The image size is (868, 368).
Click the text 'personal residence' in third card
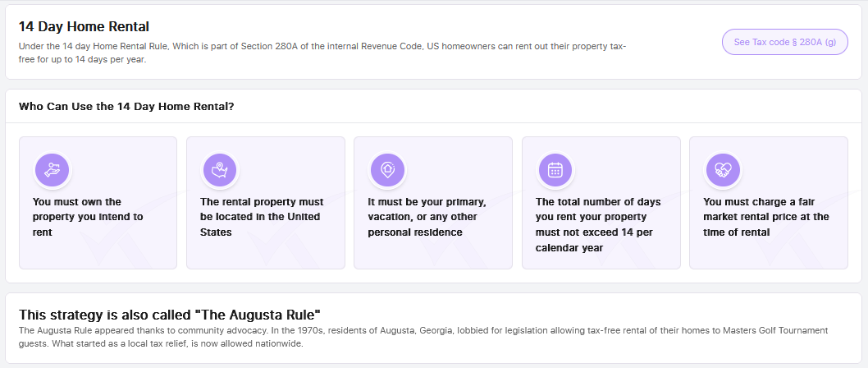coord(415,232)
